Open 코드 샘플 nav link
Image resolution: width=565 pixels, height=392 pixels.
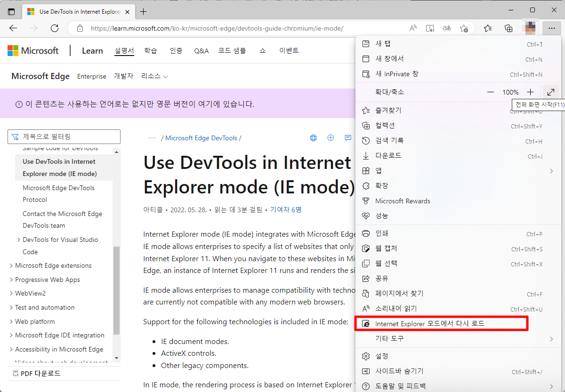232,50
